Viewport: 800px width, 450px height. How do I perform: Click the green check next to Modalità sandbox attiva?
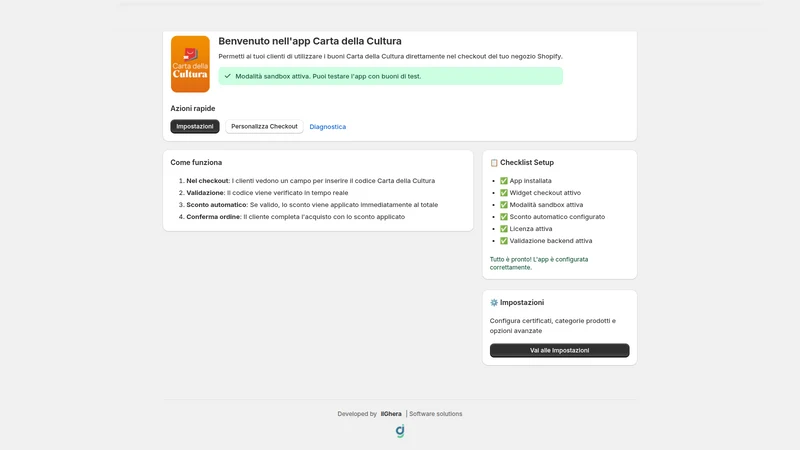[504, 205]
